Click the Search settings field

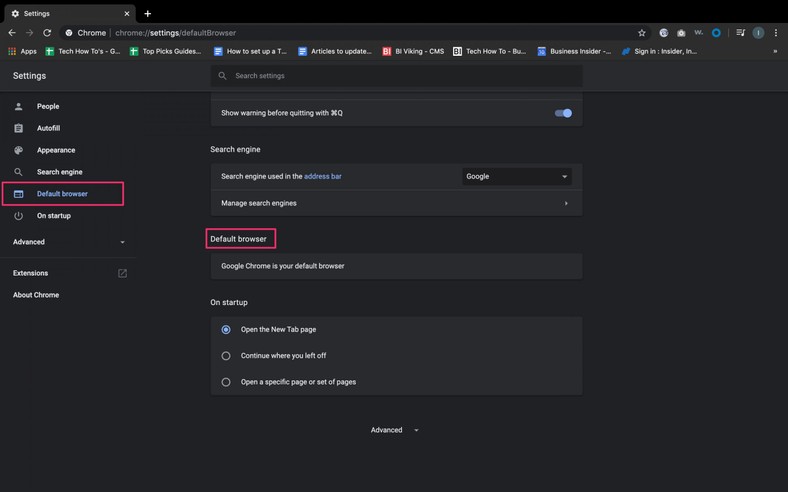coord(400,76)
